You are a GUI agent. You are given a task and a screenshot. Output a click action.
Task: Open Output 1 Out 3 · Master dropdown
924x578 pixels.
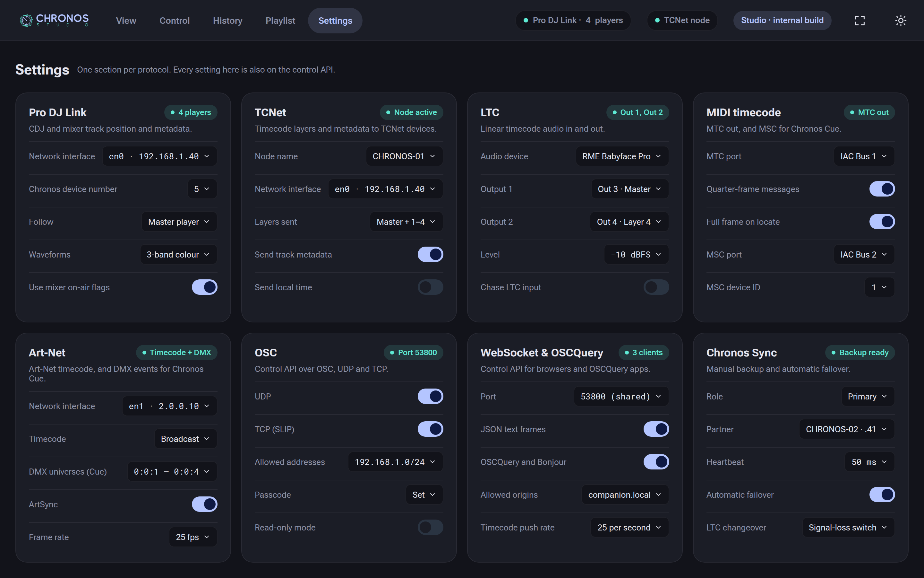click(x=630, y=189)
